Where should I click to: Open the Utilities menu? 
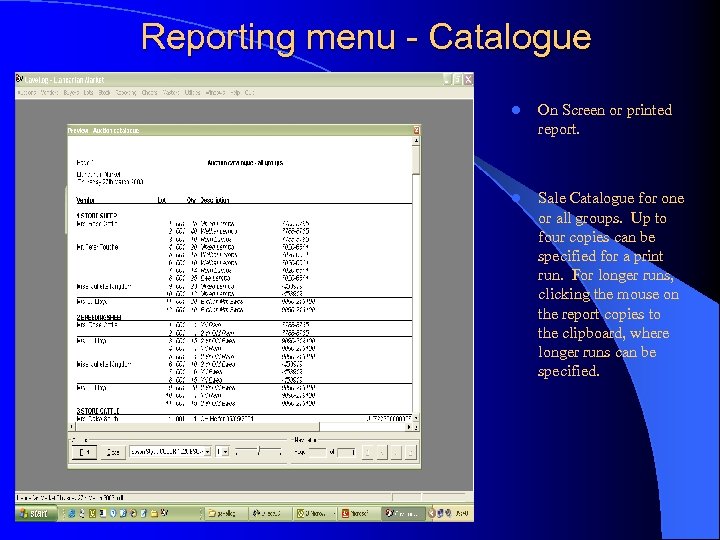pos(192,92)
